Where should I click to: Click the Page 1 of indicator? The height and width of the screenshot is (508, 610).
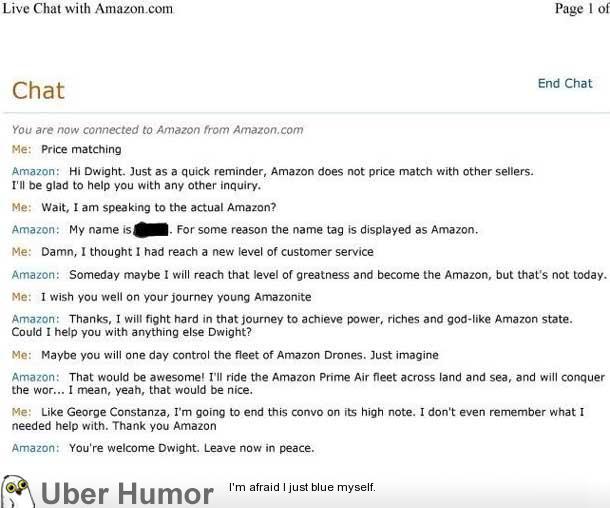pos(581,9)
